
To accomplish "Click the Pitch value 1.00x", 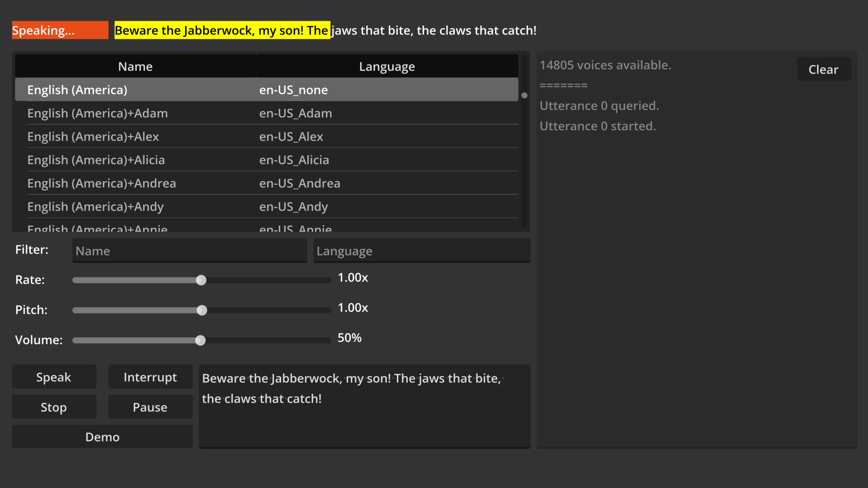I will click(x=353, y=308).
